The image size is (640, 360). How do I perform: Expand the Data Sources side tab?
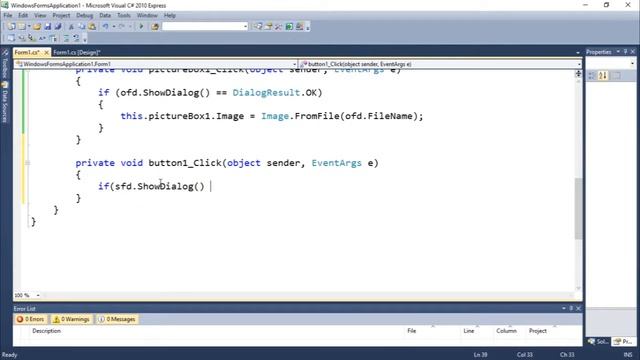(x=5, y=102)
